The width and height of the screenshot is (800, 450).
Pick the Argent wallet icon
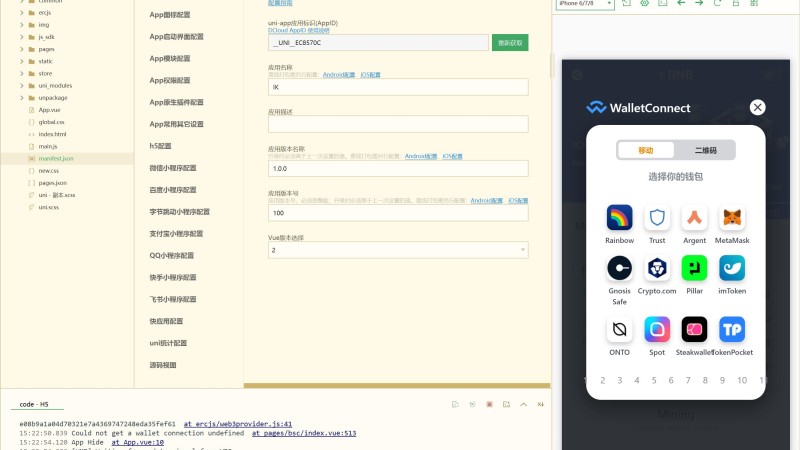pyautogui.click(x=694, y=217)
